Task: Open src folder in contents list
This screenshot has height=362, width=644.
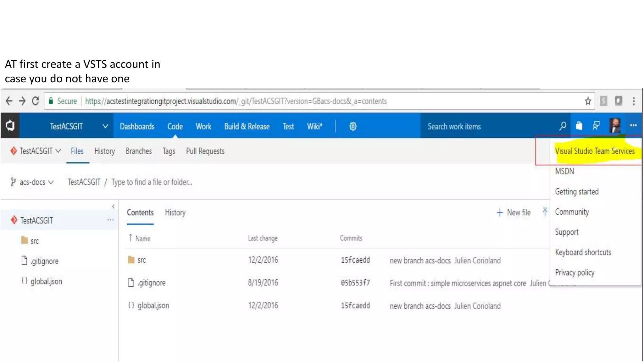Action: click(142, 260)
